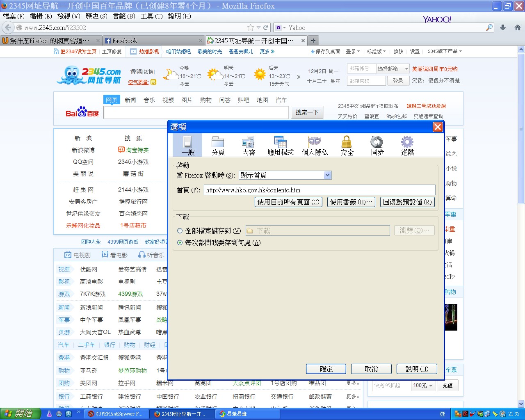Select 每次都問我要存到何處 radio option
Image resolution: width=525 pixels, height=420 pixels.
[x=180, y=243]
